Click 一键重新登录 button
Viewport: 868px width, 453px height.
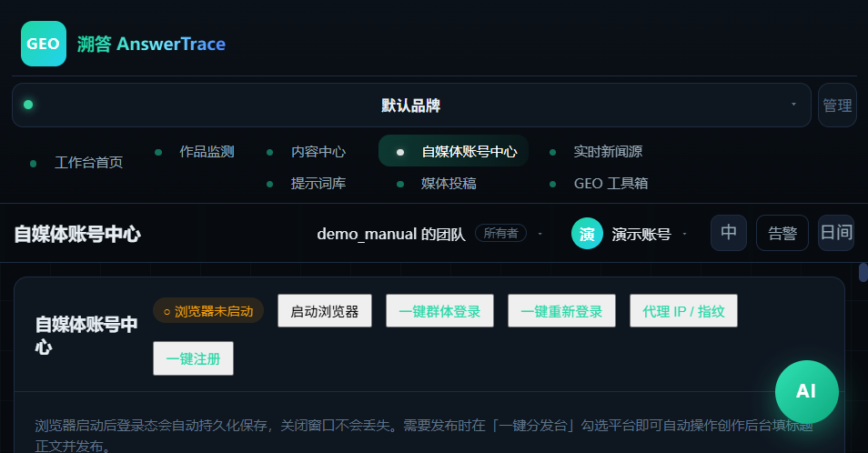pos(561,311)
